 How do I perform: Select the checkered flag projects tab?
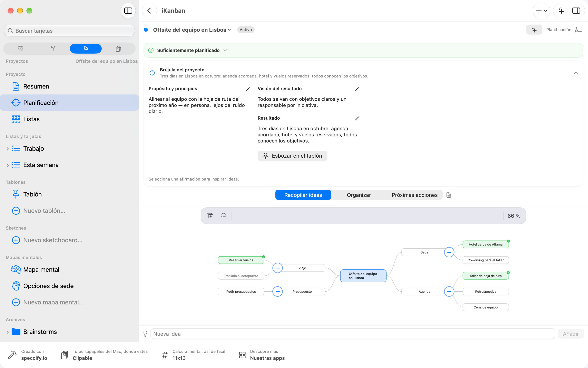86,49
